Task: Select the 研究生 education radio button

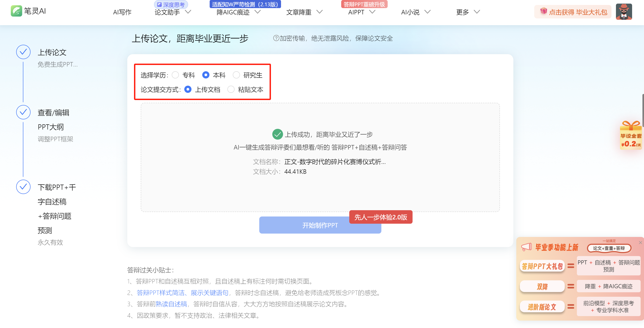Action: point(236,75)
